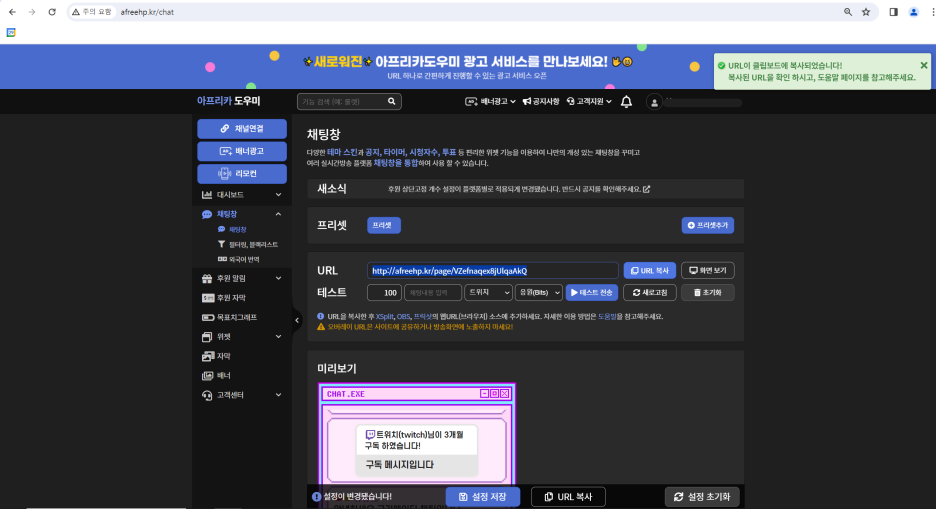This screenshot has height=509, width=936.
Task: Open 배너광고 sidebar button
Action: [242, 151]
